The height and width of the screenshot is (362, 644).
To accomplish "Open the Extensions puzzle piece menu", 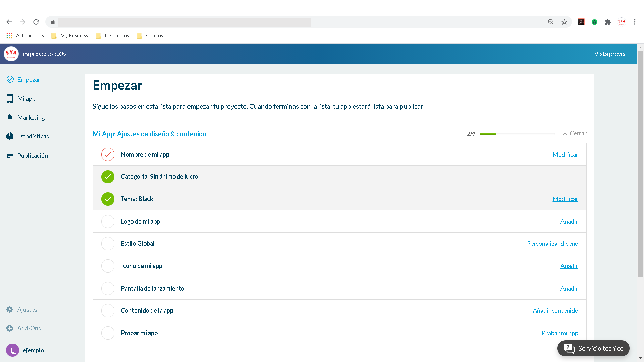I will pos(608,22).
